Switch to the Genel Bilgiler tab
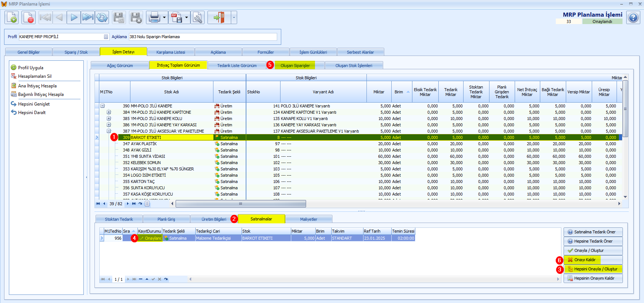Image resolution: width=644 pixels, height=303 pixels. (x=29, y=52)
